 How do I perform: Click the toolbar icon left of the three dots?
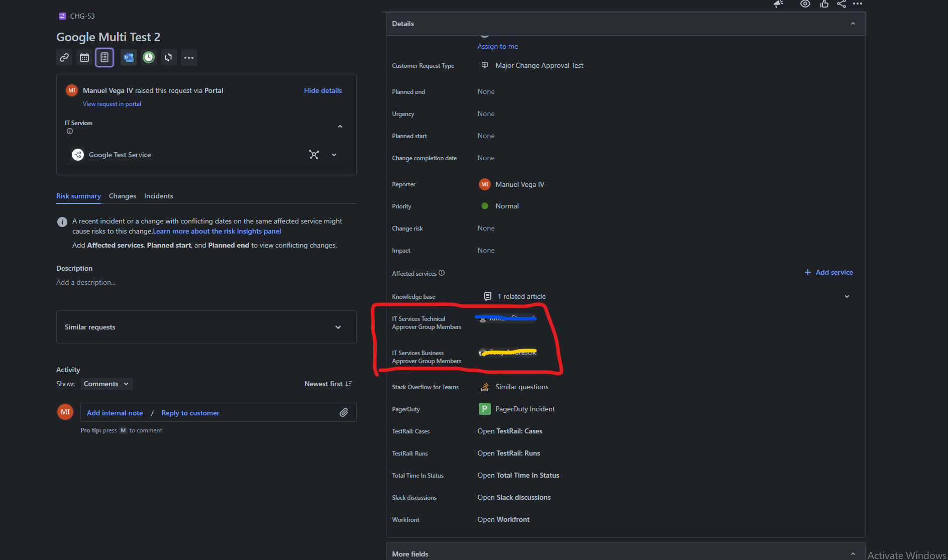tap(169, 58)
